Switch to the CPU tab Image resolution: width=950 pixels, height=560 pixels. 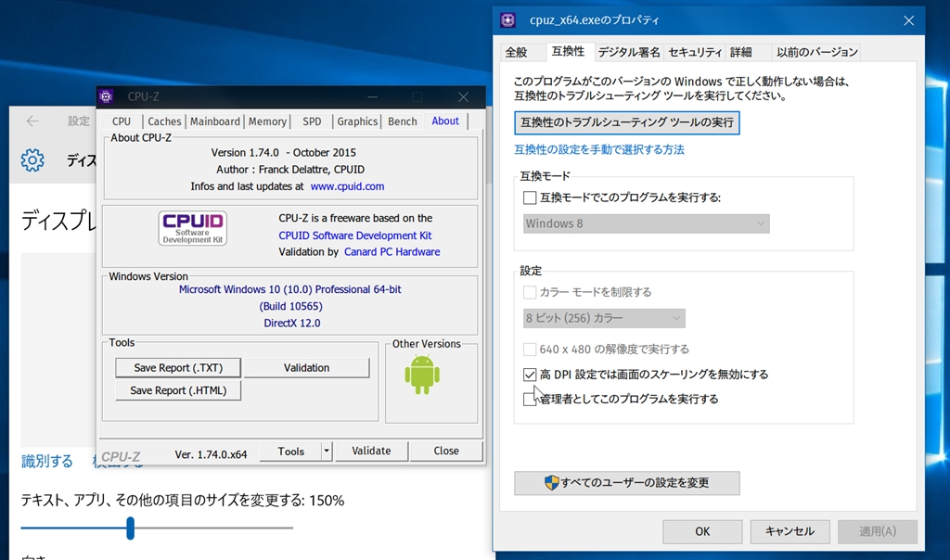(122, 121)
